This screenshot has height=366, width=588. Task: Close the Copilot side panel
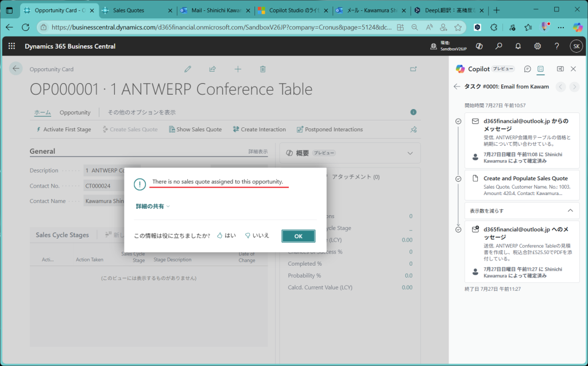573,69
